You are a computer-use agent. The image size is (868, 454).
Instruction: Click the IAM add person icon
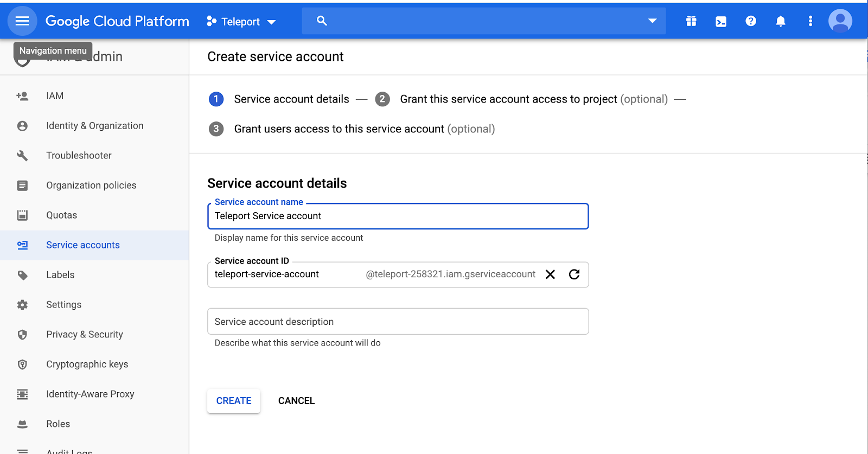(x=22, y=96)
